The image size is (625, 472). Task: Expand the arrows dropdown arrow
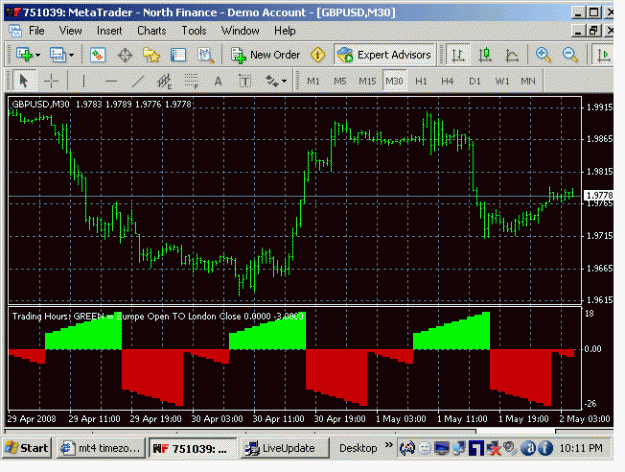pyautogui.click(x=284, y=81)
